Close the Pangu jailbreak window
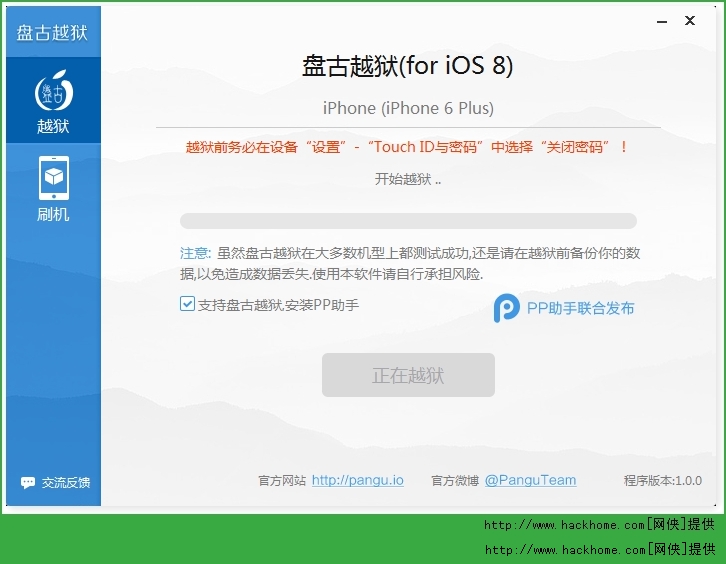Image resolution: width=726 pixels, height=564 pixels. pos(690,20)
